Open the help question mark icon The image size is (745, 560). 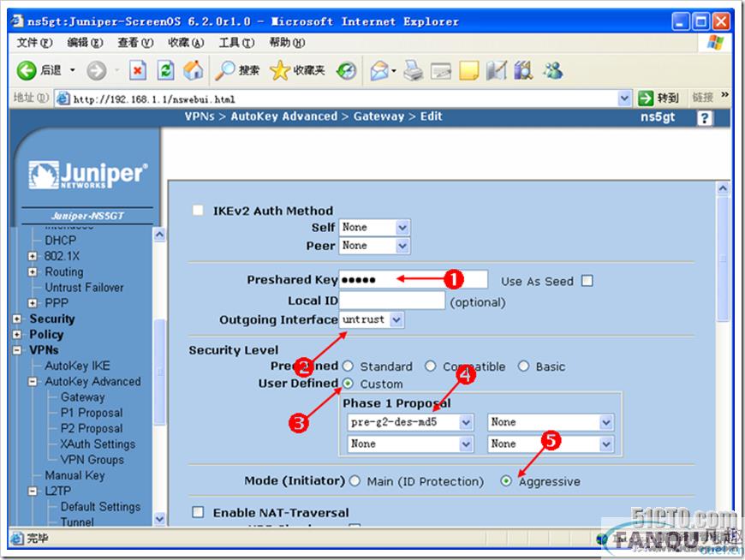pos(705,118)
